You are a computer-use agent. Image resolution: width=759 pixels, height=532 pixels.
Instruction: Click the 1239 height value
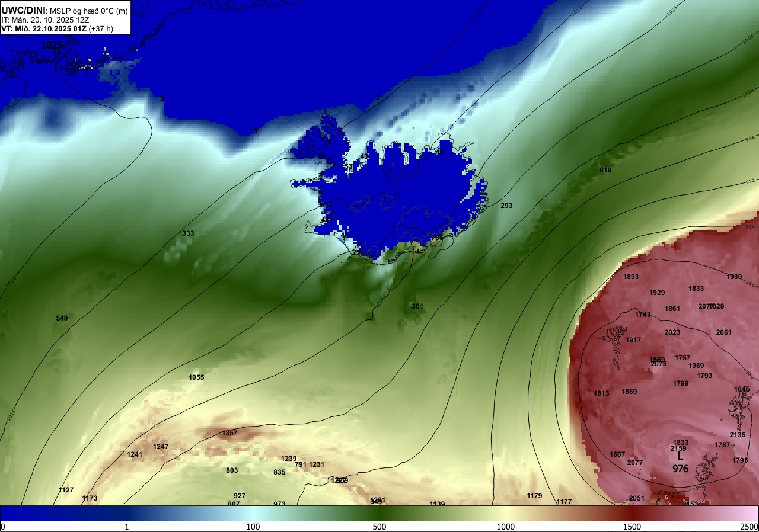pyautogui.click(x=289, y=459)
